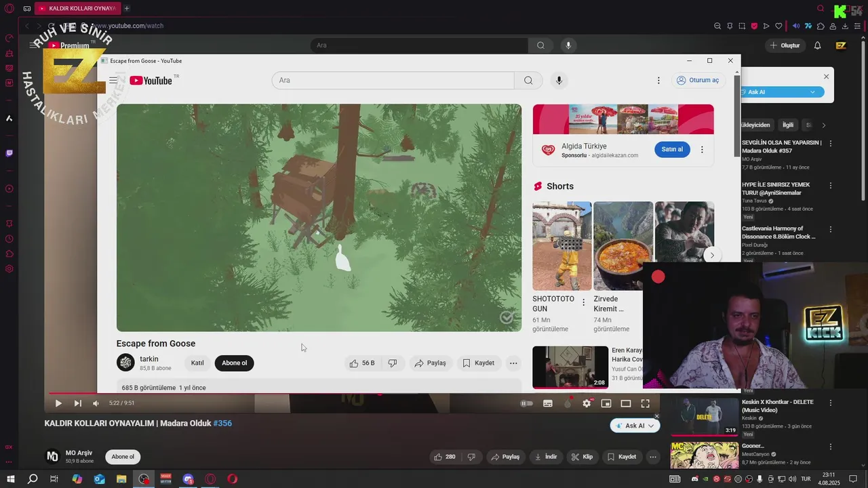Dislike the background MO Arşiv video
Image resolution: width=868 pixels, height=488 pixels.
(x=471, y=457)
